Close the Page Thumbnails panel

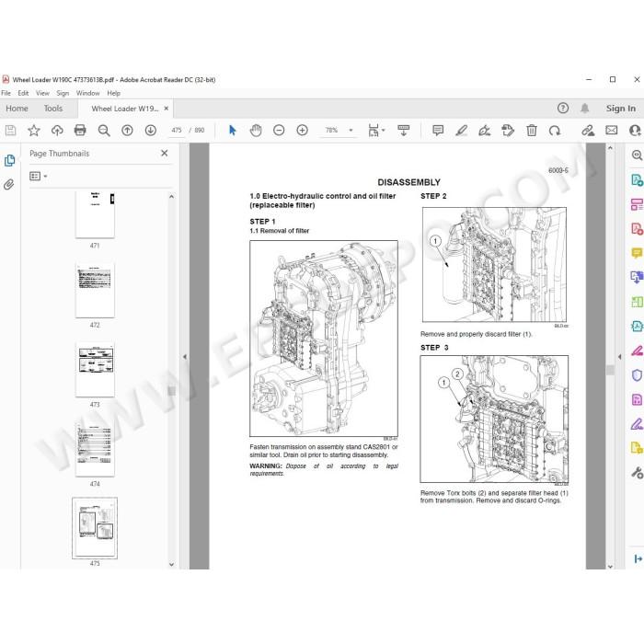pos(165,154)
